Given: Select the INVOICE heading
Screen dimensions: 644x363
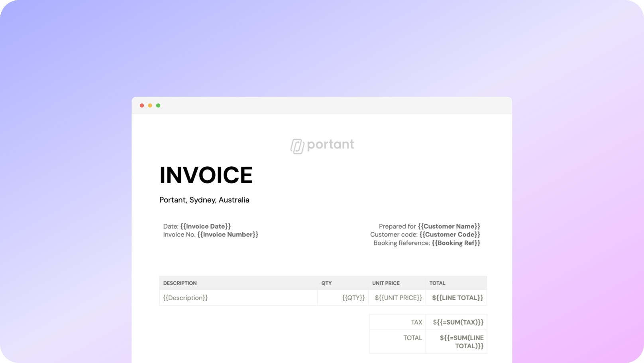Looking at the screenshot, I should tap(206, 175).
